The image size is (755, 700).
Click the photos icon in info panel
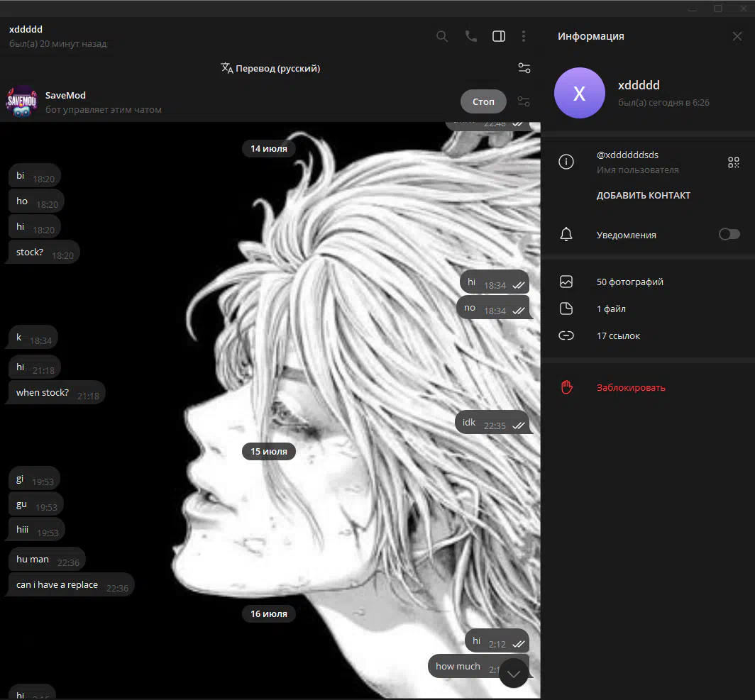click(x=566, y=282)
